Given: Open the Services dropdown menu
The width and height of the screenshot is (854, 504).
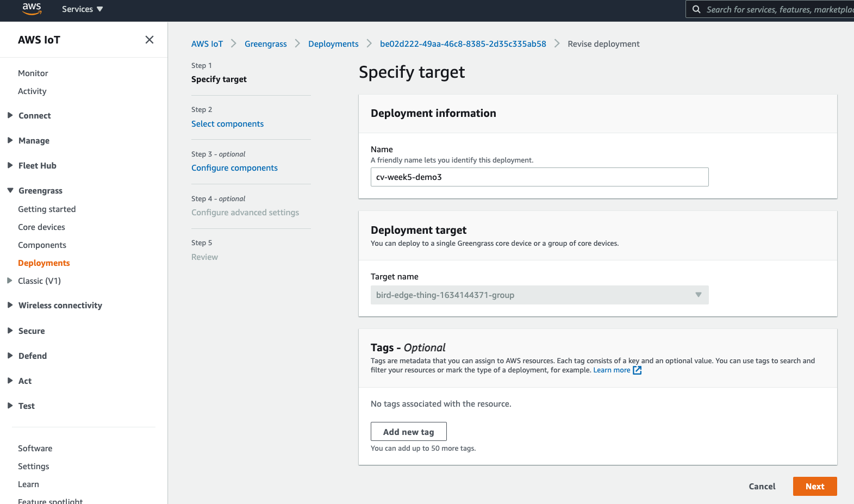Looking at the screenshot, I should pyautogui.click(x=82, y=9).
